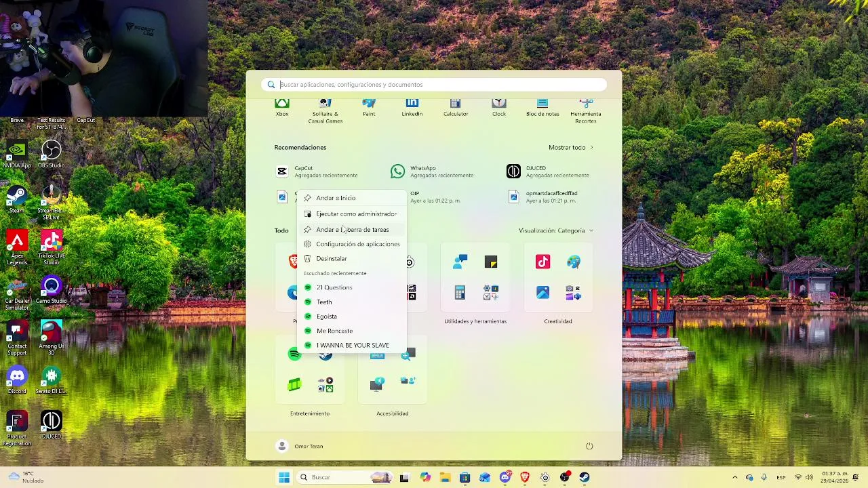
Task: Open File Explorer from taskbar
Action: click(445, 477)
